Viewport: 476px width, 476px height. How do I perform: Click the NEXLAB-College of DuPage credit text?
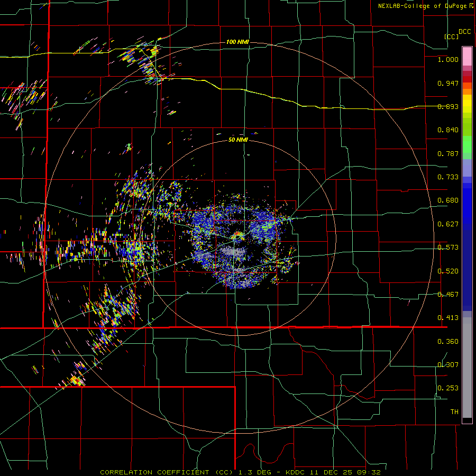coord(424,6)
